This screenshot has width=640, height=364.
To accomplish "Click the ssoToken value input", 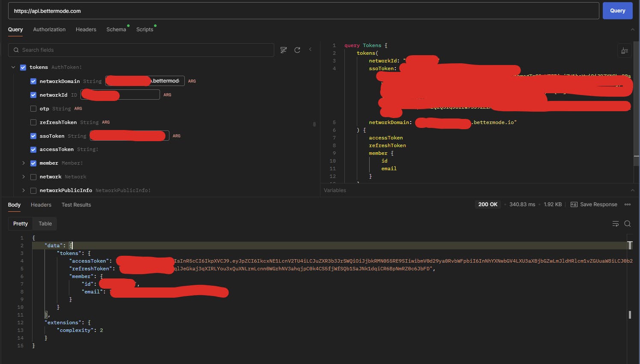I will coord(130,136).
